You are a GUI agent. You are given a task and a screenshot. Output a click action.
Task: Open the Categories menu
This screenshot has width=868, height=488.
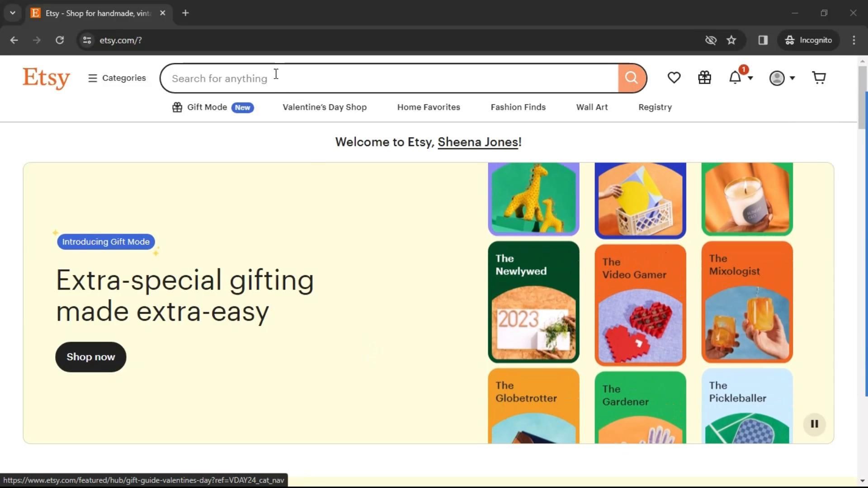pyautogui.click(x=117, y=78)
